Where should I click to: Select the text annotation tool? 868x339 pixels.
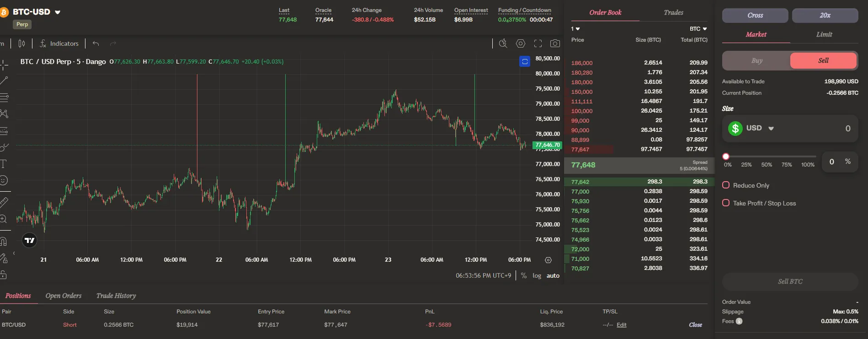(4, 164)
